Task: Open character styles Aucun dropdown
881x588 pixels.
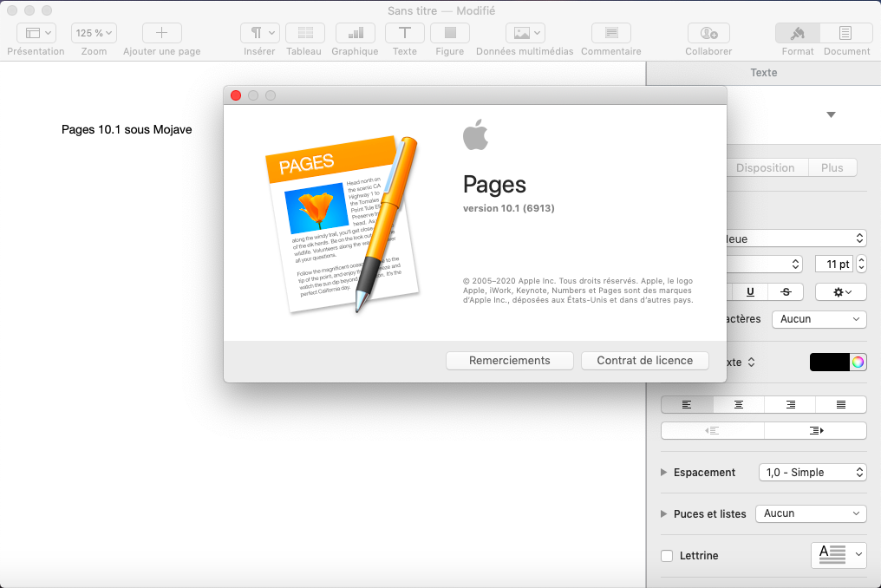Action: 819,319
